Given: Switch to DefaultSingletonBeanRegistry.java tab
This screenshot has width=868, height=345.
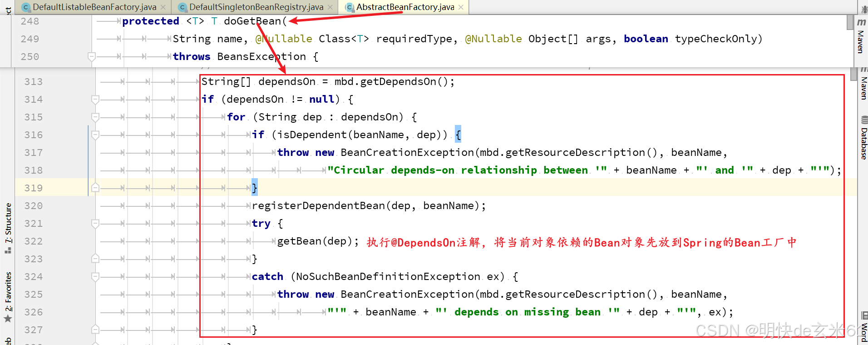Looking at the screenshot, I should tap(256, 7).
